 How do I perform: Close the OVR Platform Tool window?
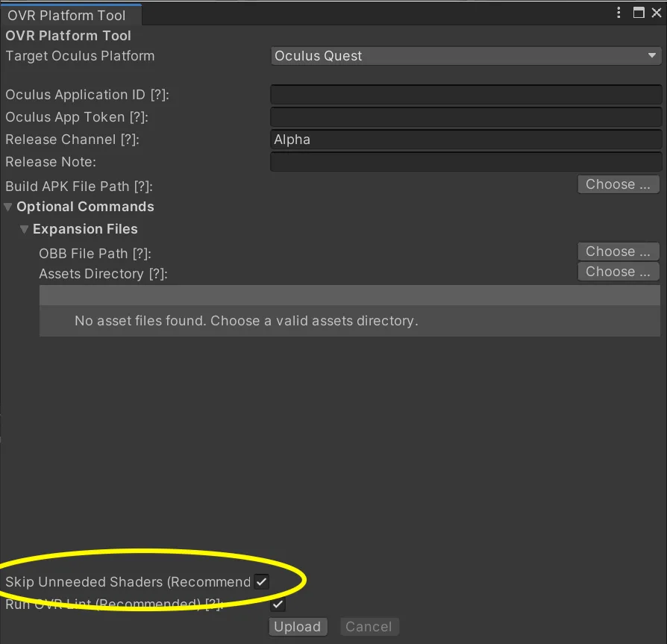tap(657, 13)
